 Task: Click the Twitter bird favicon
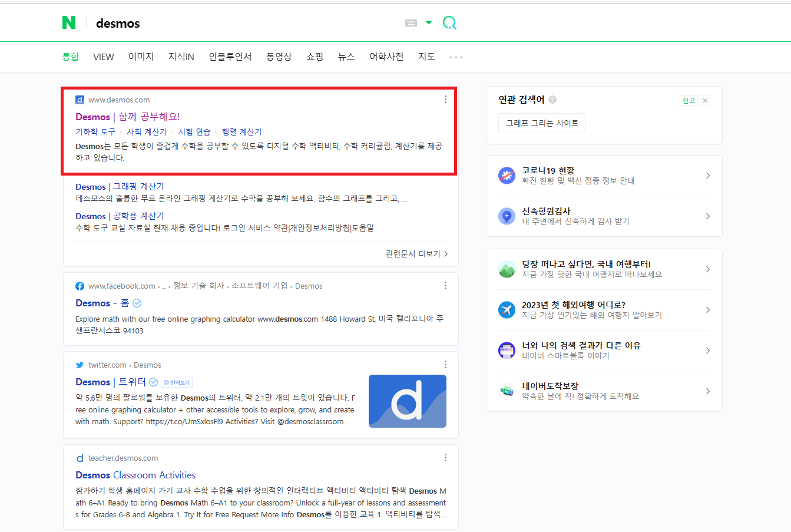point(80,365)
